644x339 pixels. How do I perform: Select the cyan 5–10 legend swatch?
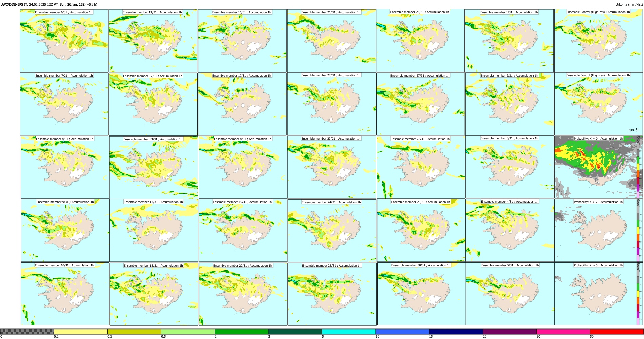pyautogui.click(x=349, y=332)
